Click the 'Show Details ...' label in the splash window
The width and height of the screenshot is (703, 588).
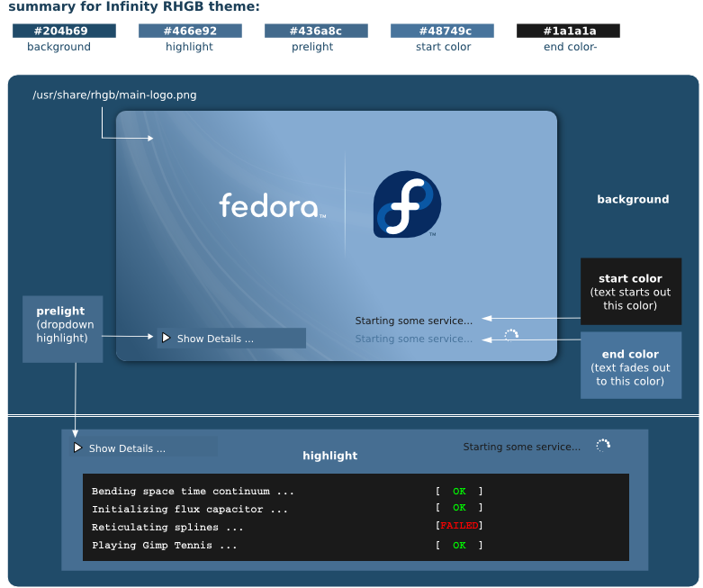point(215,339)
